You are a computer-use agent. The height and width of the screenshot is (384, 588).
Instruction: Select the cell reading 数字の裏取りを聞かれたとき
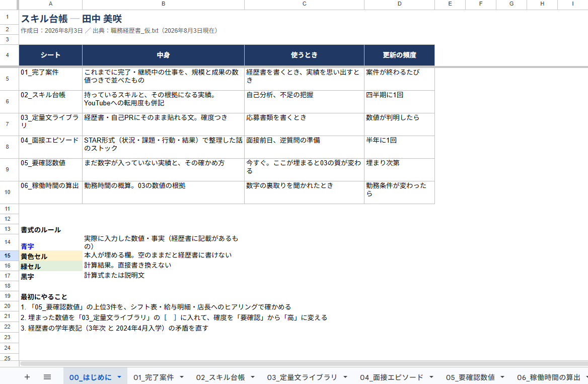pos(304,193)
